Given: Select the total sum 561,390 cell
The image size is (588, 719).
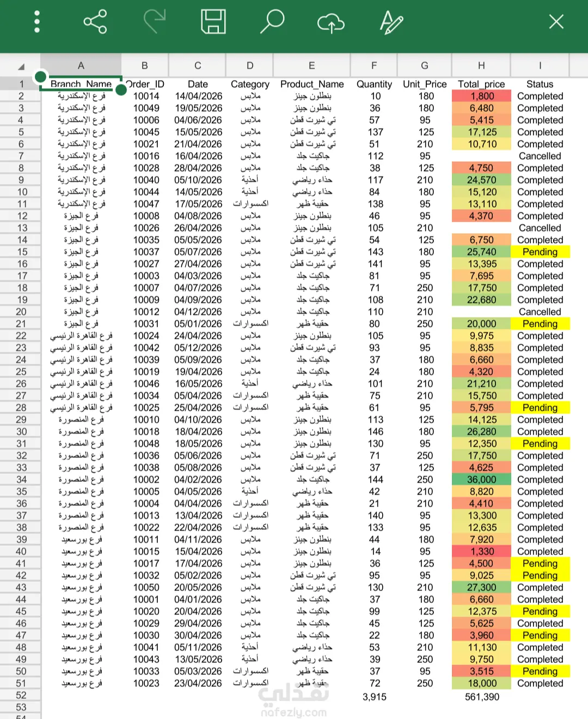Looking at the screenshot, I should tap(481, 697).
